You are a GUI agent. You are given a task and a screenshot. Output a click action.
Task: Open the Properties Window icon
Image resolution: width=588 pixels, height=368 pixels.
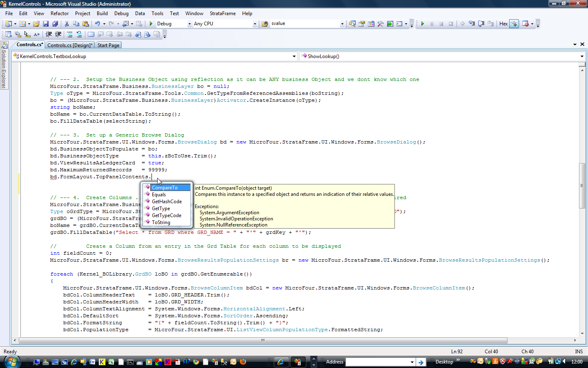pos(361,24)
